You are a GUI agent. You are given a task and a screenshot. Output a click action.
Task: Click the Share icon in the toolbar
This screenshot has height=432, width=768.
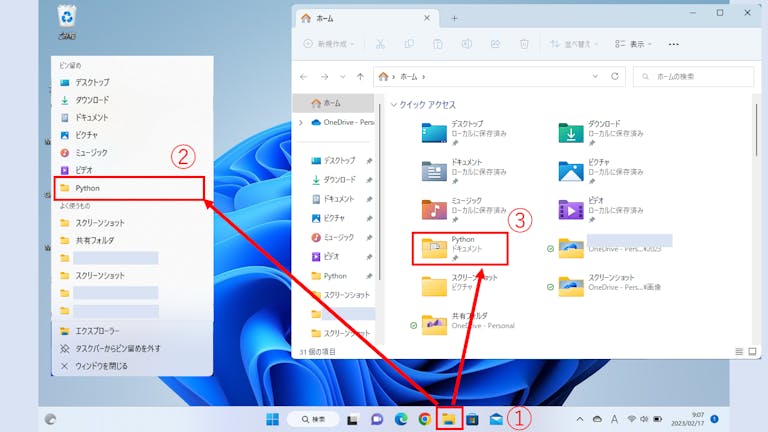coord(495,44)
